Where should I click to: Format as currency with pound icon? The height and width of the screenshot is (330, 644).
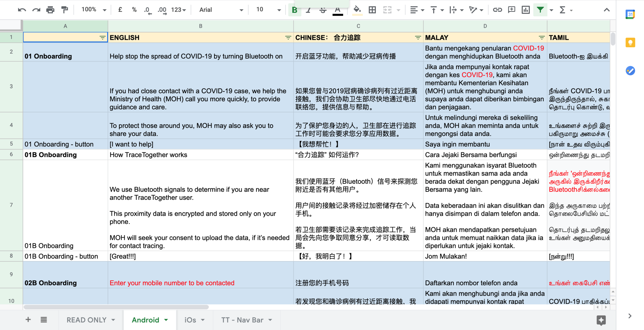point(120,10)
